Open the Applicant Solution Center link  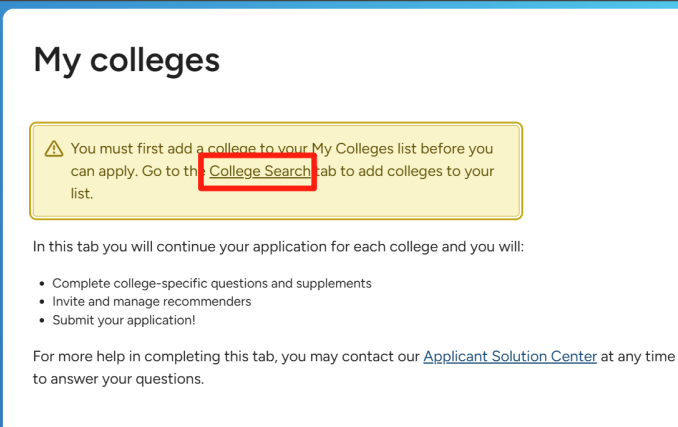(510, 357)
